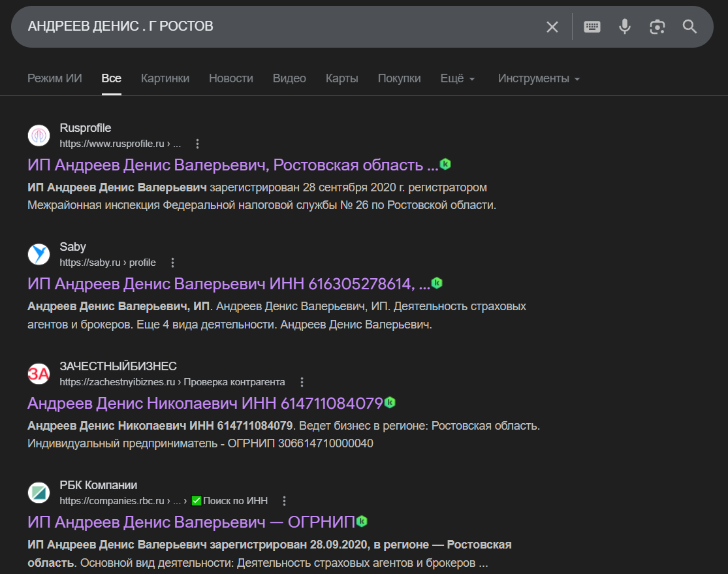Open the more options menu for Saby result

[x=173, y=263]
